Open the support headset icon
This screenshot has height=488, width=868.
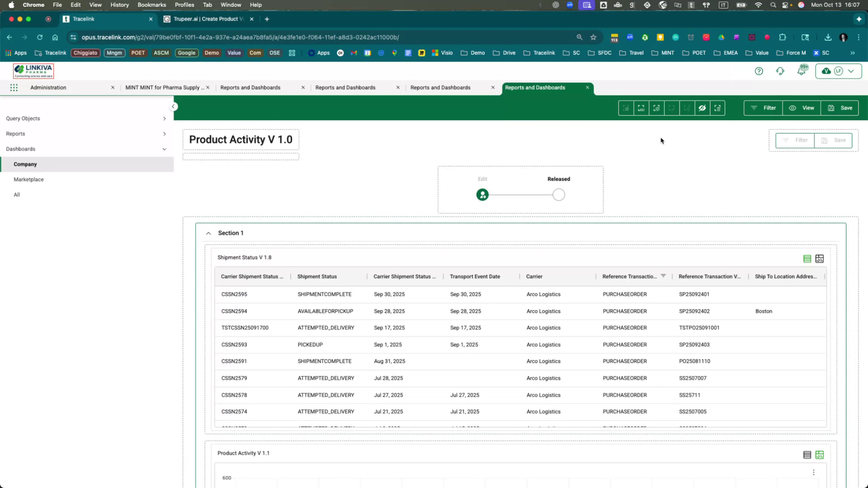tap(780, 71)
